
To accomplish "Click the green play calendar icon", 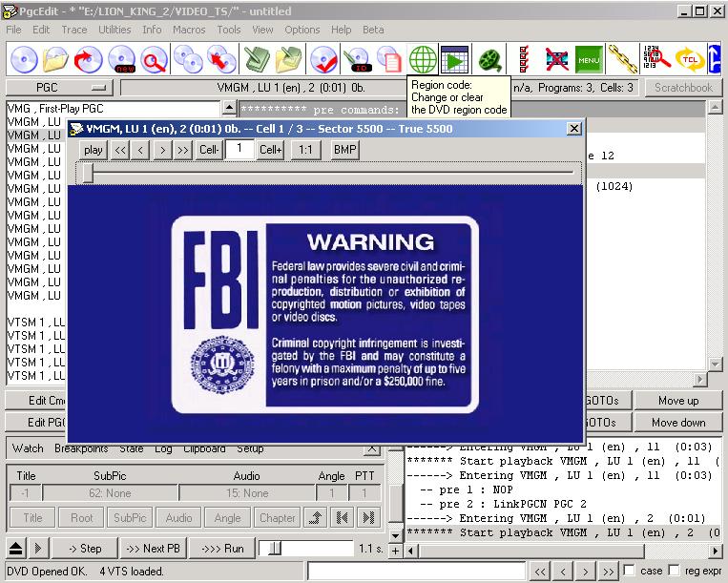I will (454, 59).
